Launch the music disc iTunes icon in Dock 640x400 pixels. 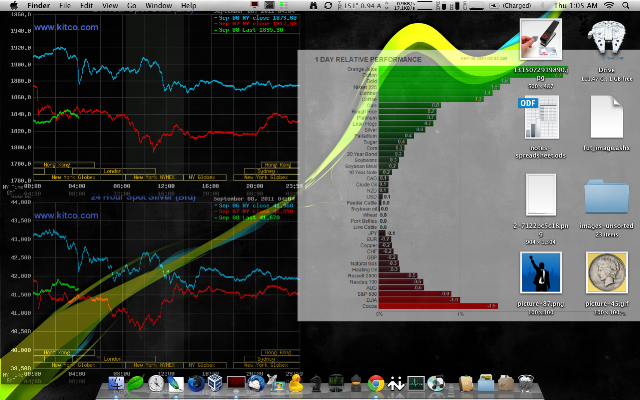pos(436,384)
